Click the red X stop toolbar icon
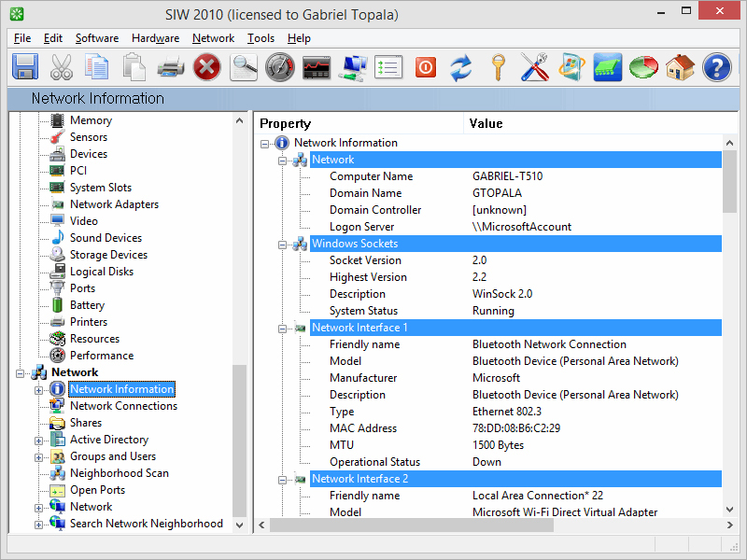This screenshot has height=560, width=747. coord(206,67)
